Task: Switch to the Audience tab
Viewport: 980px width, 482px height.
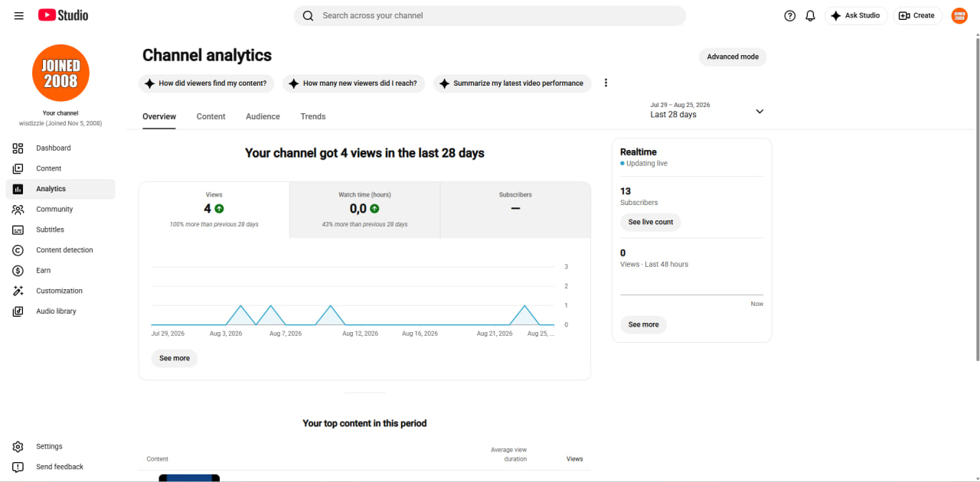Action: [x=263, y=116]
